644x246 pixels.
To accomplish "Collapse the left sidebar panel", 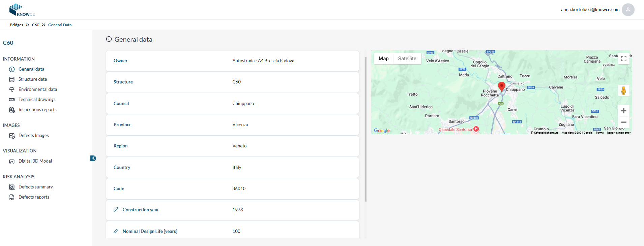I will pos(93,158).
